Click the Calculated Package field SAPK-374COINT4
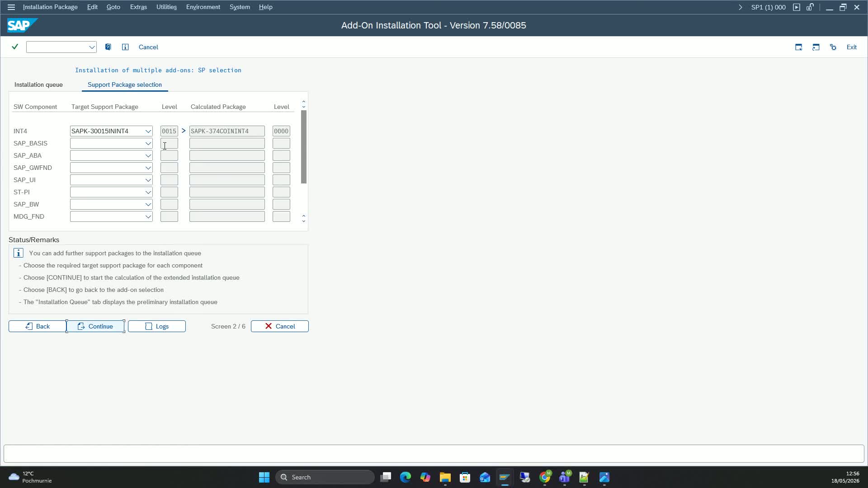The height and width of the screenshot is (488, 868). 227,131
